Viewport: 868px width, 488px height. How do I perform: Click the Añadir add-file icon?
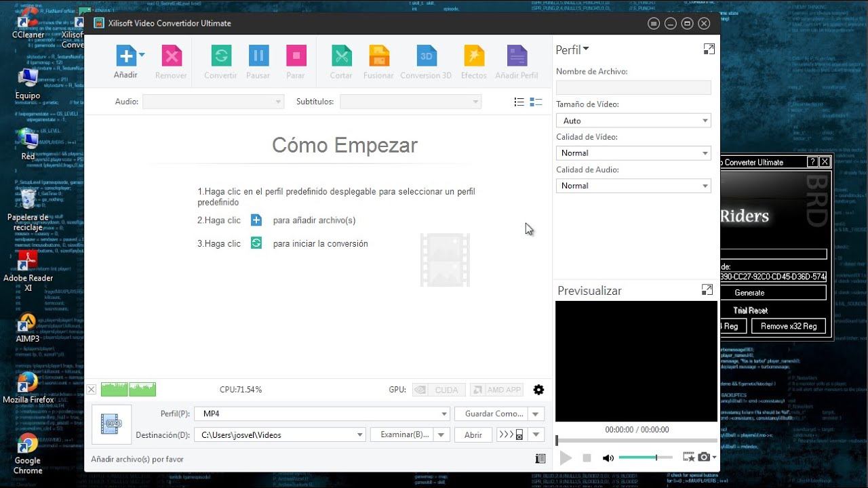126,56
